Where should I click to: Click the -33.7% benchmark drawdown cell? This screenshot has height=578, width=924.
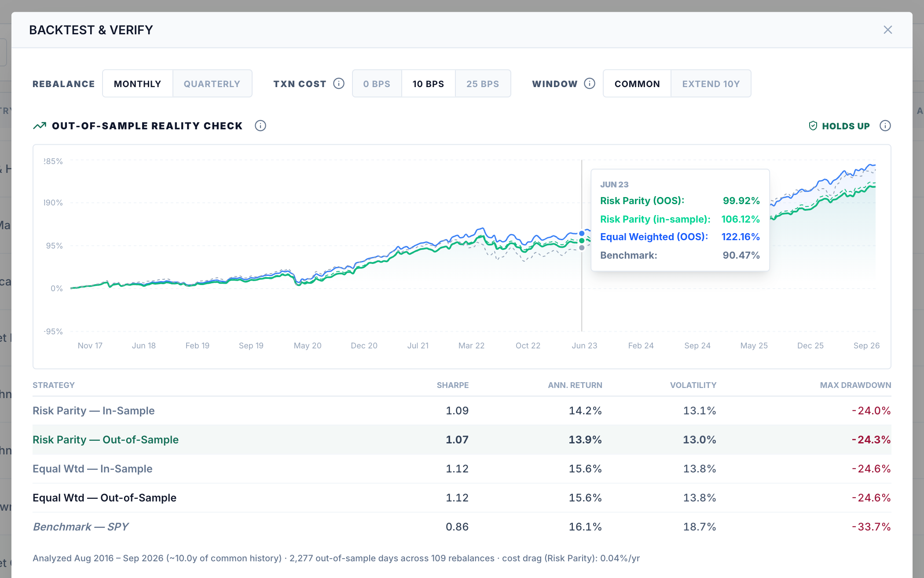pyautogui.click(x=871, y=527)
